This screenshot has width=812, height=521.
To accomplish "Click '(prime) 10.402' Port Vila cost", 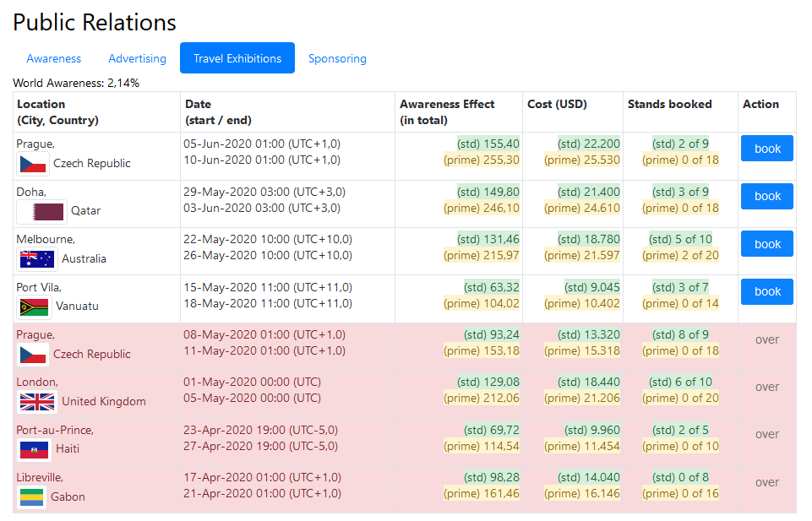I will [581, 303].
